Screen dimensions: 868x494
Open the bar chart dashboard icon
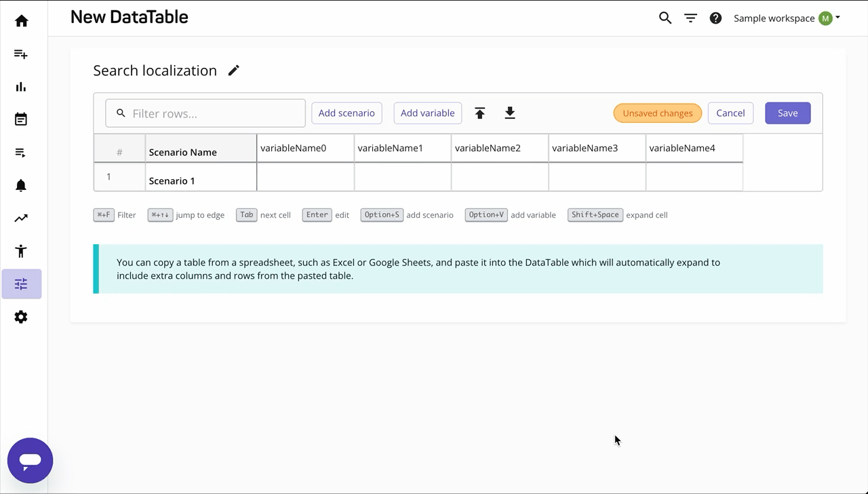point(22,87)
